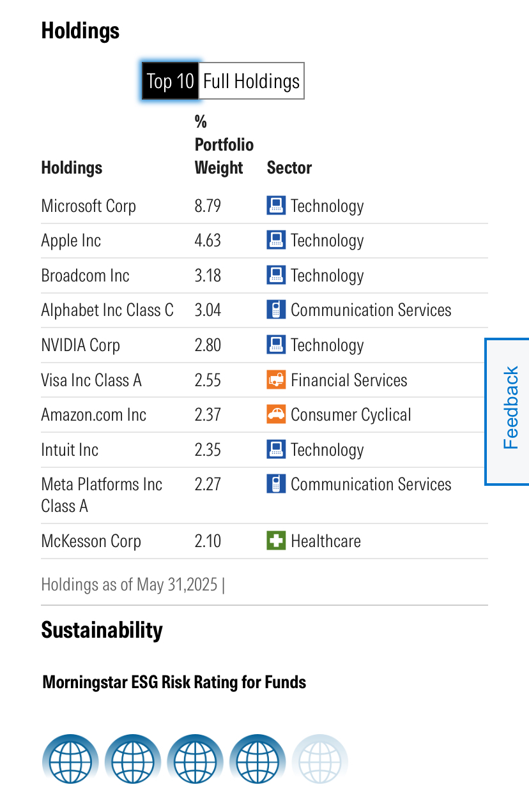Click the % Portfolio Weight column header
Image resolution: width=529 pixels, height=812 pixels.
[x=224, y=144]
